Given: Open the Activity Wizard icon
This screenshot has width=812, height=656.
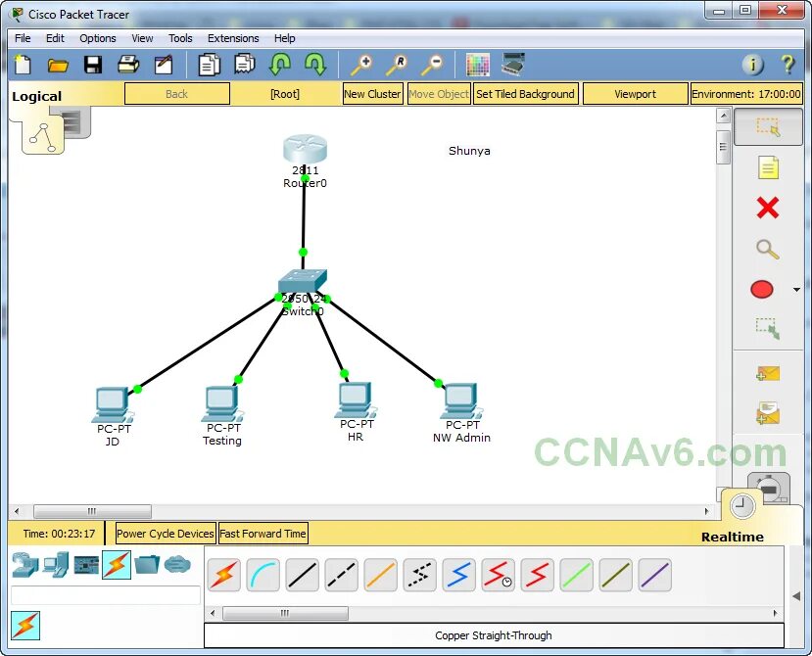Looking at the screenshot, I should coord(164,65).
